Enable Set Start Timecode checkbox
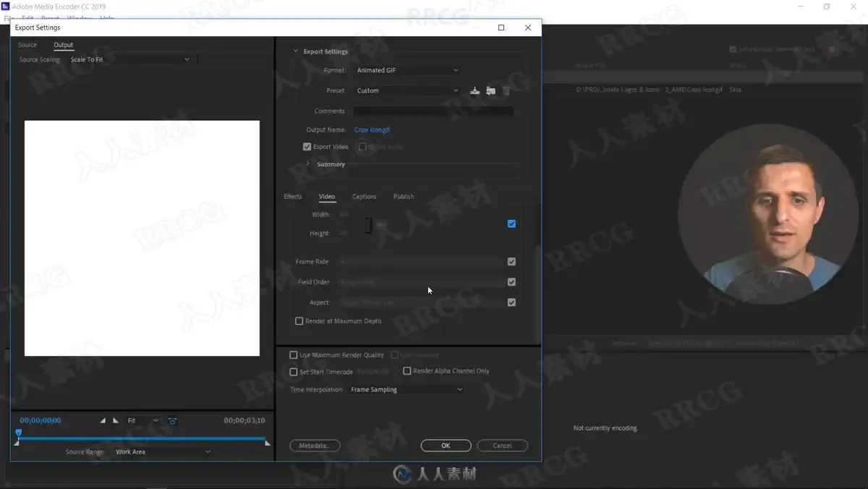The width and height of the screenshot is (868, 489). 293,372
